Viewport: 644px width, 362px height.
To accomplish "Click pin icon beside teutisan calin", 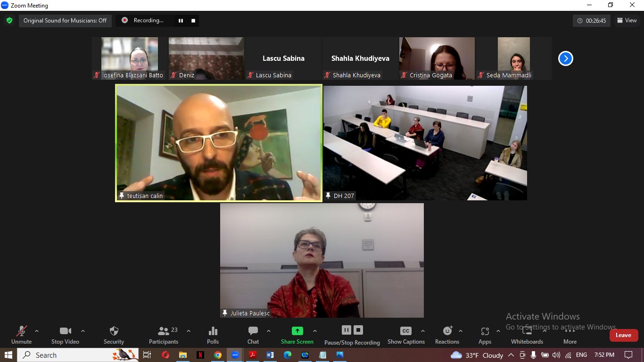I will [x=122, y=196].
